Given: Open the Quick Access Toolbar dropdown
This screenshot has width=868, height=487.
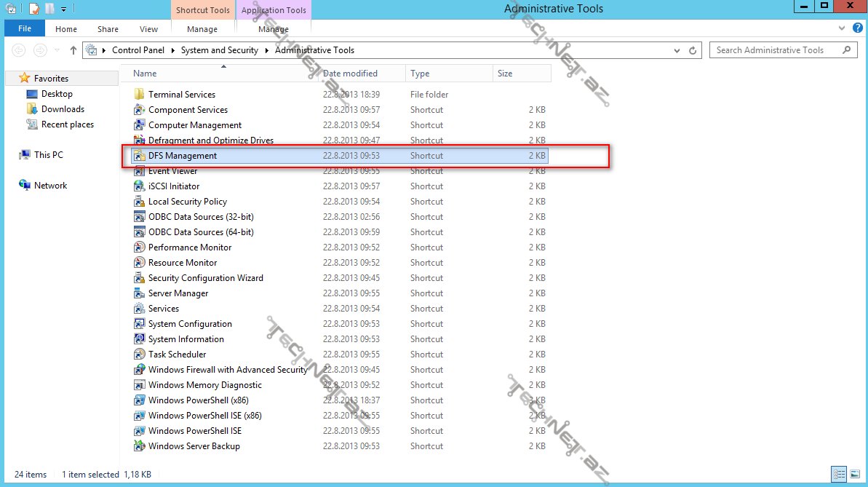Looking at the screenshot, I should pos(64,9).
